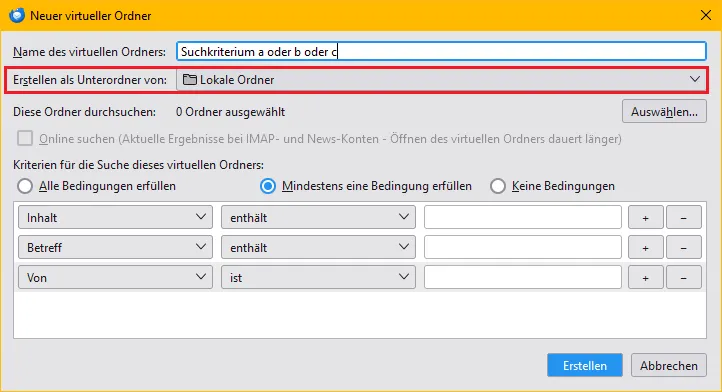Open the Betreff field dropdown
This screenshot has height=392, width=722.
pos(115,247)
